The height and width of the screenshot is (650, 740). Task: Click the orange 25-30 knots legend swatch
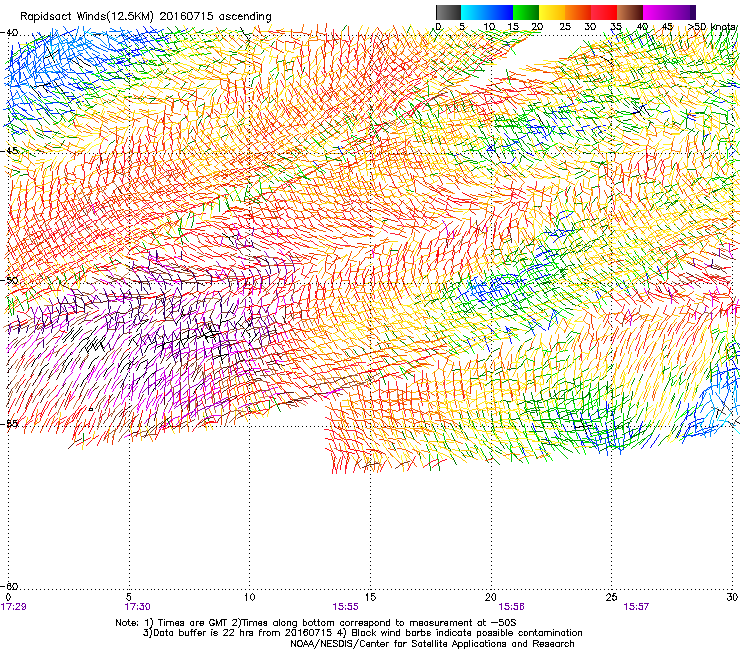[x=578, y=12]
